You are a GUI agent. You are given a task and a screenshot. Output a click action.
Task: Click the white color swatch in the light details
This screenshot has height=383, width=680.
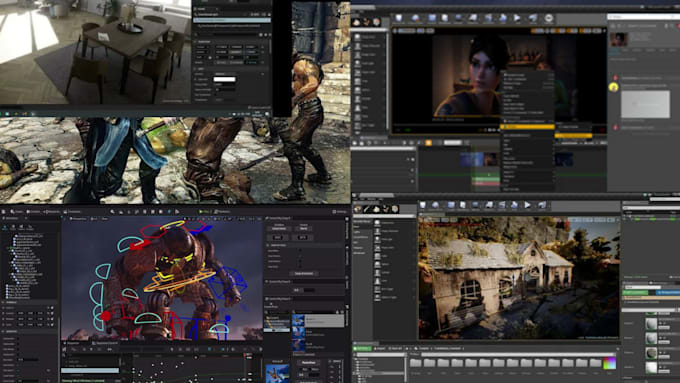[225, 79]
